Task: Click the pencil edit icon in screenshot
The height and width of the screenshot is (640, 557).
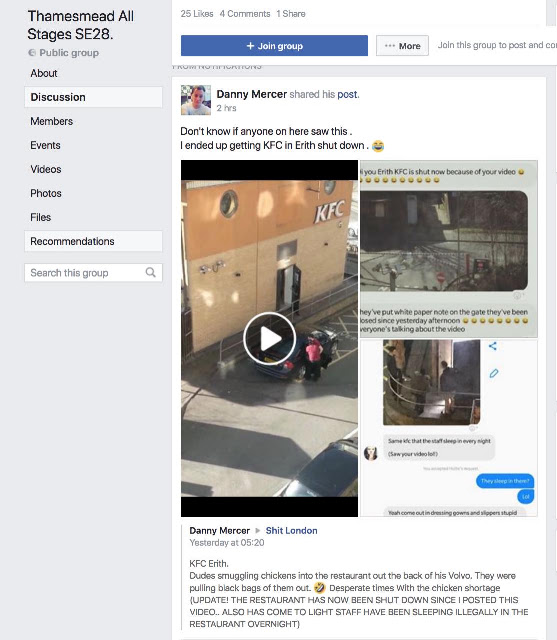Action: 494,373
